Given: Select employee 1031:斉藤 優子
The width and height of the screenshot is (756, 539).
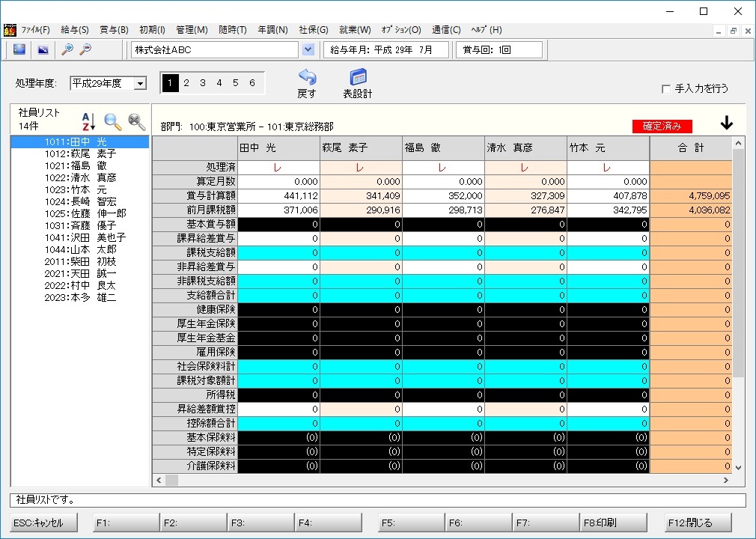Looking at the screenshot, I should 80,225.
